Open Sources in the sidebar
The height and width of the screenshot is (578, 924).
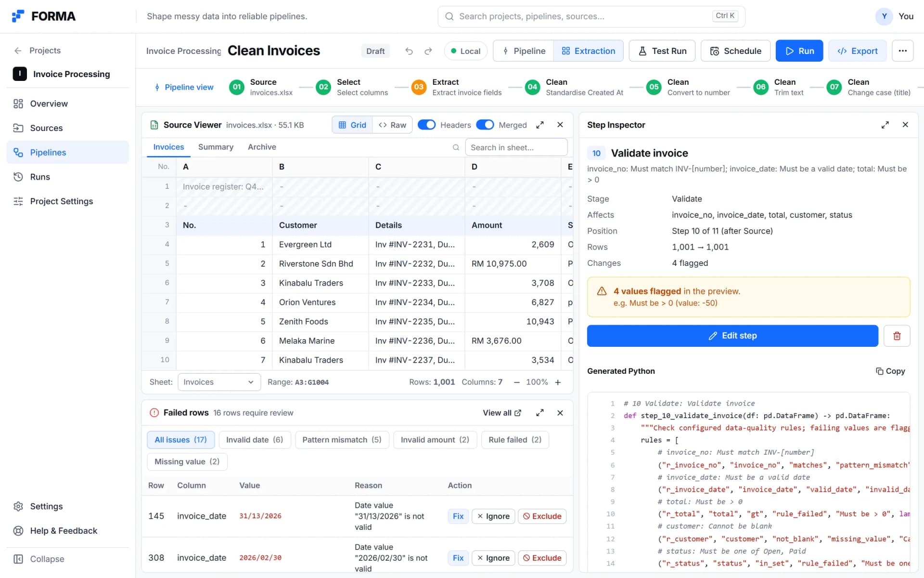[67, 128]
